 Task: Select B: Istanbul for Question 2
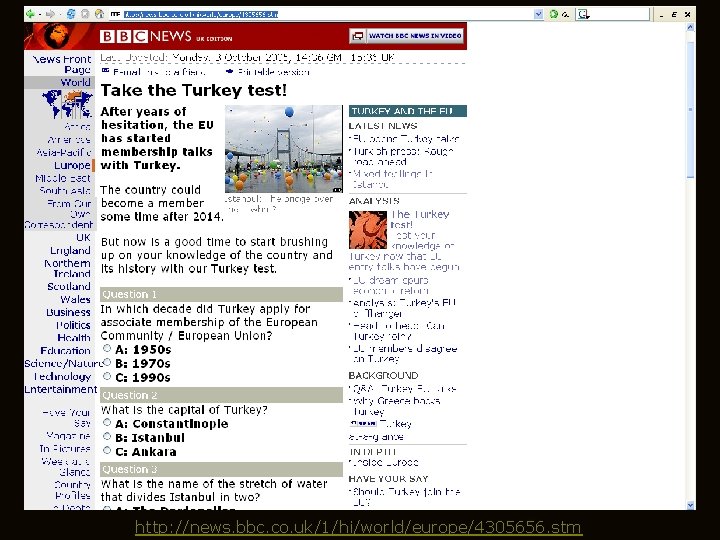click(x=107, y=436)
